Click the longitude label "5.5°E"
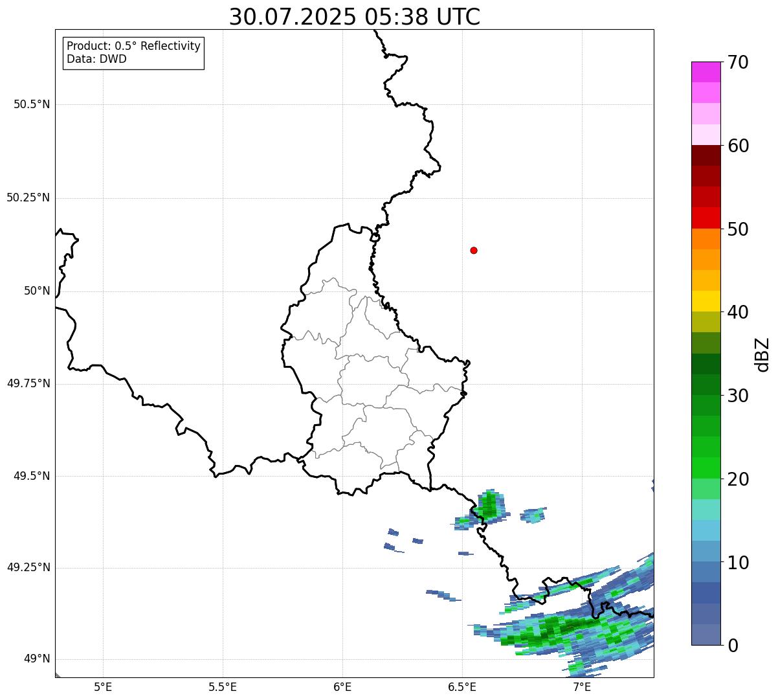 point(223,687)
